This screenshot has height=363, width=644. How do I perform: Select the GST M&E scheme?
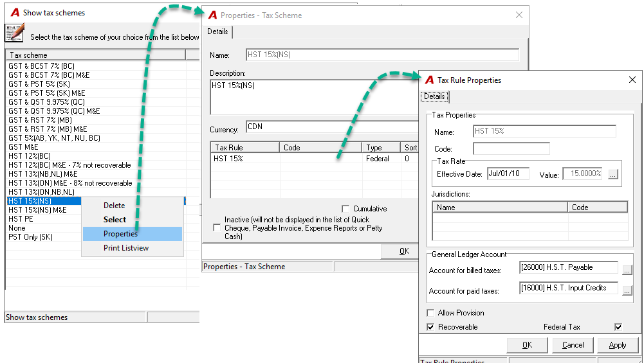(23, 147)
